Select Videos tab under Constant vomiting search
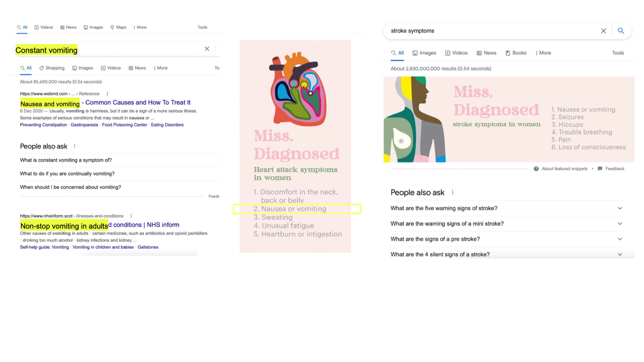 coord(111,68)
